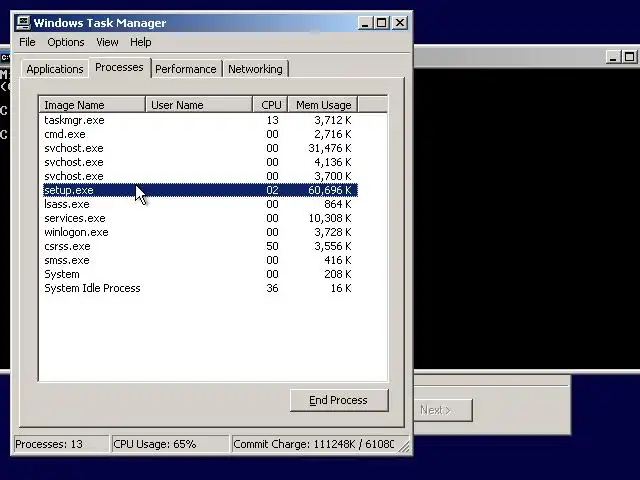Click the 60,696 K memory value
The width and height of the screenshot is (640, 480).
pyautogui.click(x=329, y=190)
